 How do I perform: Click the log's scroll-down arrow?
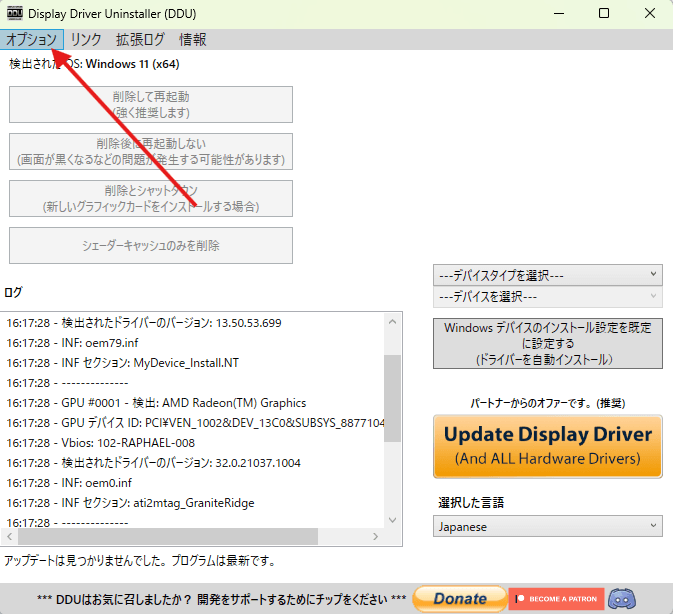coord(392,518)
